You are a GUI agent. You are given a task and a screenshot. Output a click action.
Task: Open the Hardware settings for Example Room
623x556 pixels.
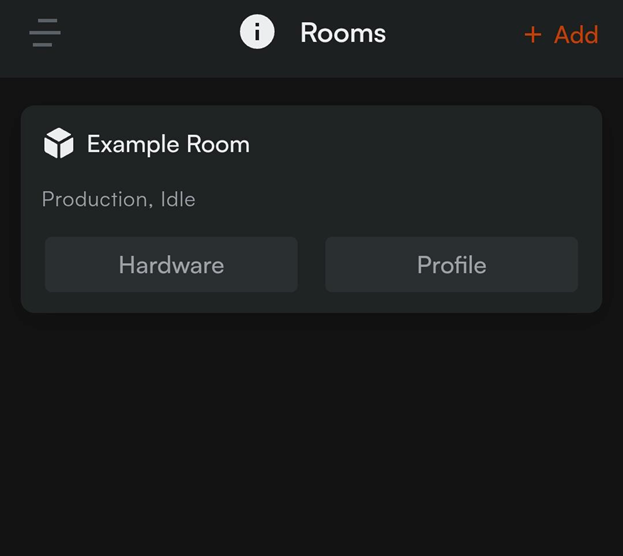pos(171,265)
